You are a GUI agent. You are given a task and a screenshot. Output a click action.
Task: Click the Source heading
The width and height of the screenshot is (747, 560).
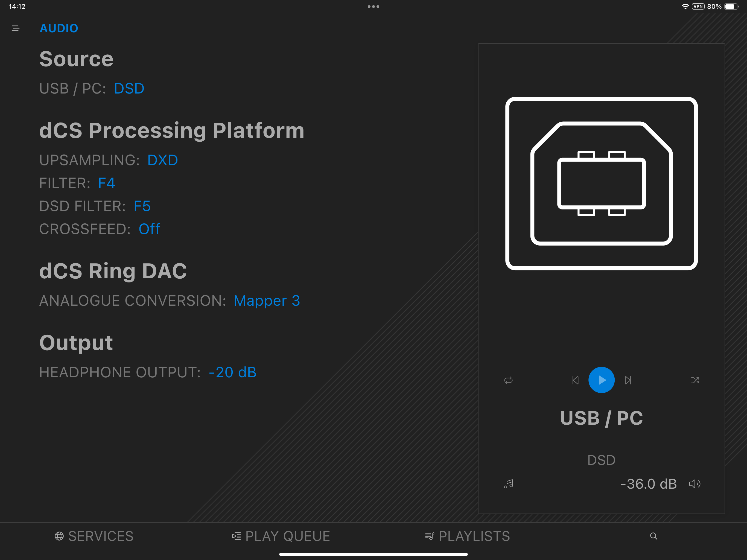[76, 59]
